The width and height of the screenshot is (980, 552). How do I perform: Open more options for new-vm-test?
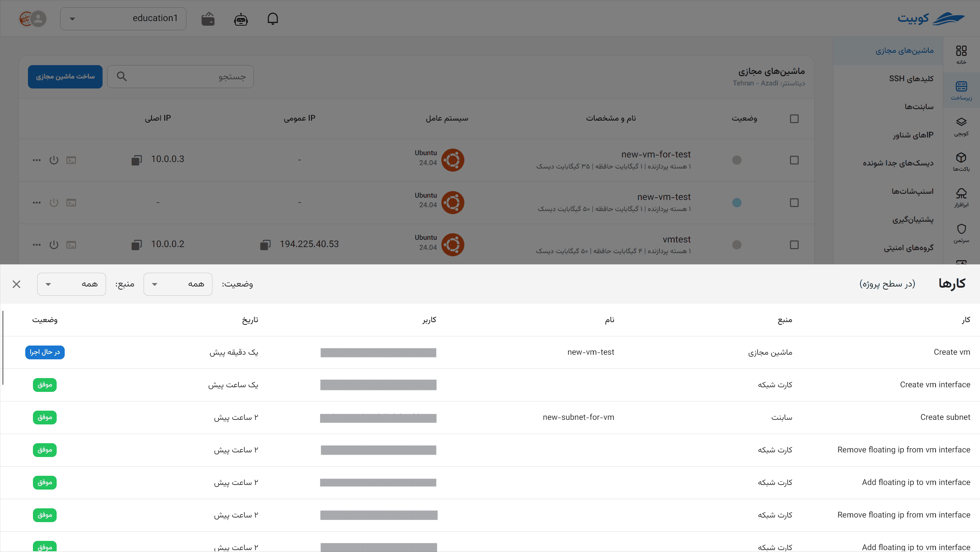[37, 202]
